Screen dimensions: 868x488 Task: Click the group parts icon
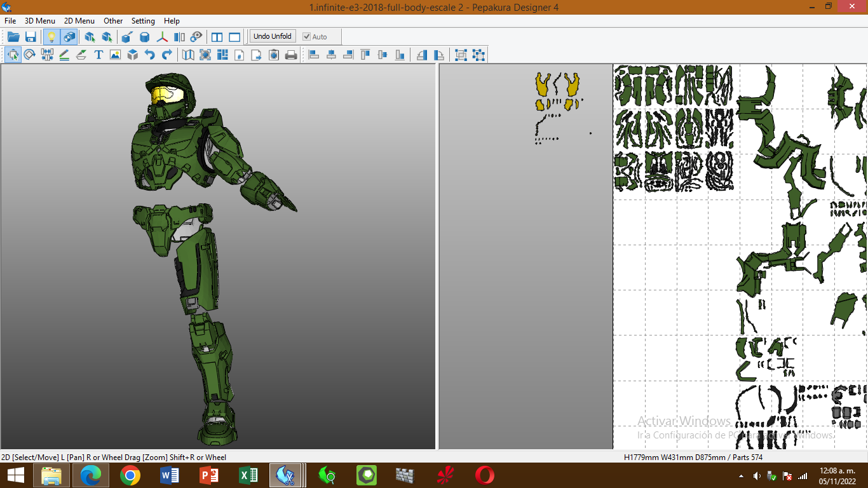(x=461, y=55)
